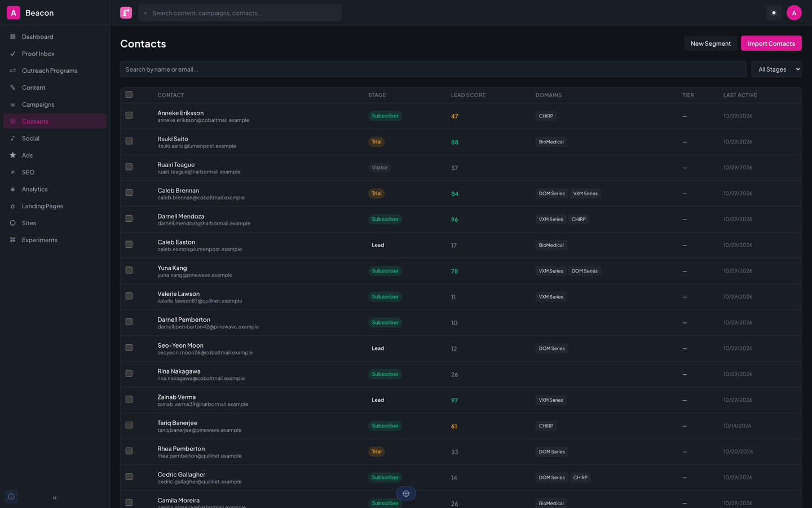Click the Trial badge on Caleb Brennan
Image resolution: width=812 pixels, height=508 pixels.
point(376,194)
